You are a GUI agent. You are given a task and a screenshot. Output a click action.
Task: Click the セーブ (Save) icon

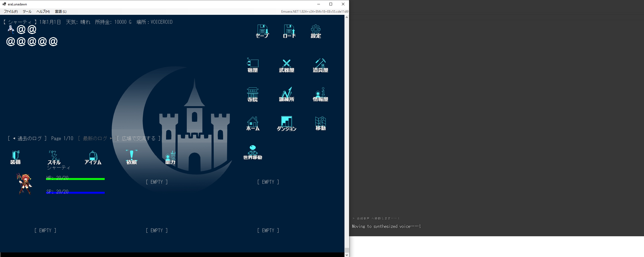coord(262,31)
